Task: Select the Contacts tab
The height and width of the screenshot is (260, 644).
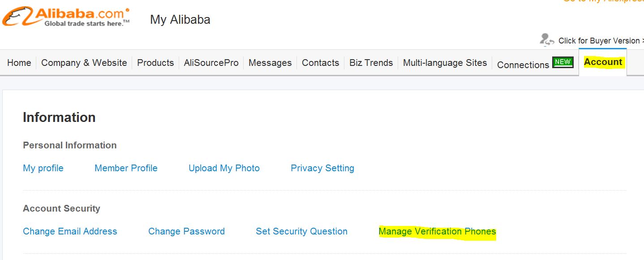Action: point(320,63)
